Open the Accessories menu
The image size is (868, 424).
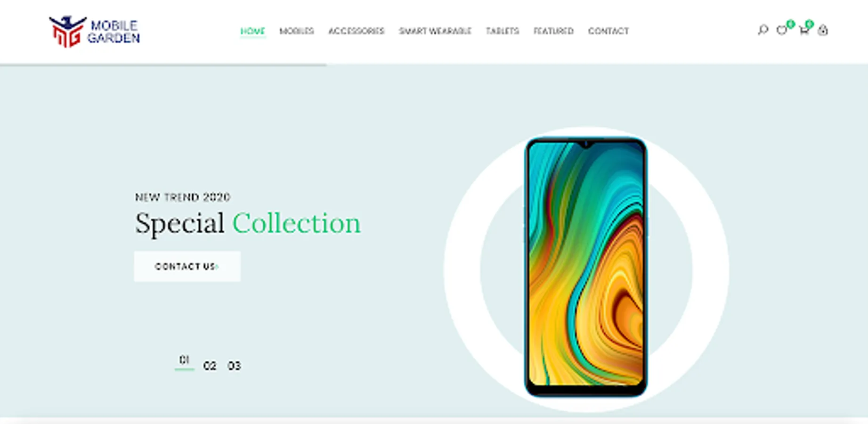[x=357, y=31]
